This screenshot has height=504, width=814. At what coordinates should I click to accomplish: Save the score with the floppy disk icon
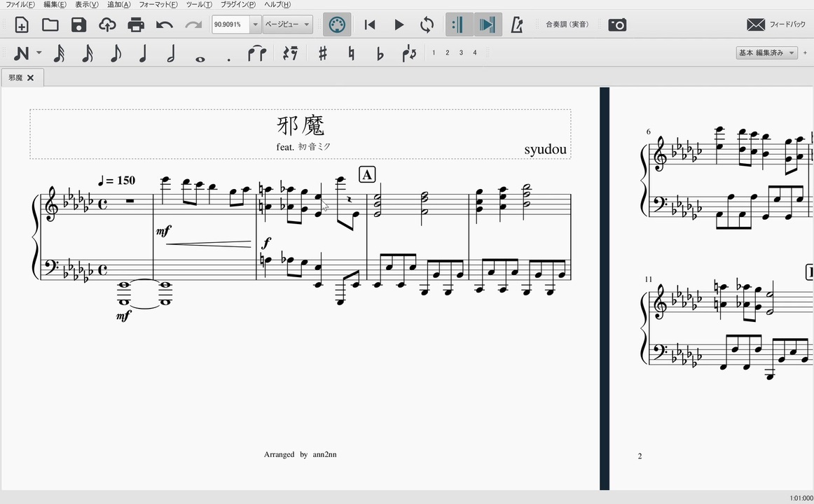pos(78,25)
